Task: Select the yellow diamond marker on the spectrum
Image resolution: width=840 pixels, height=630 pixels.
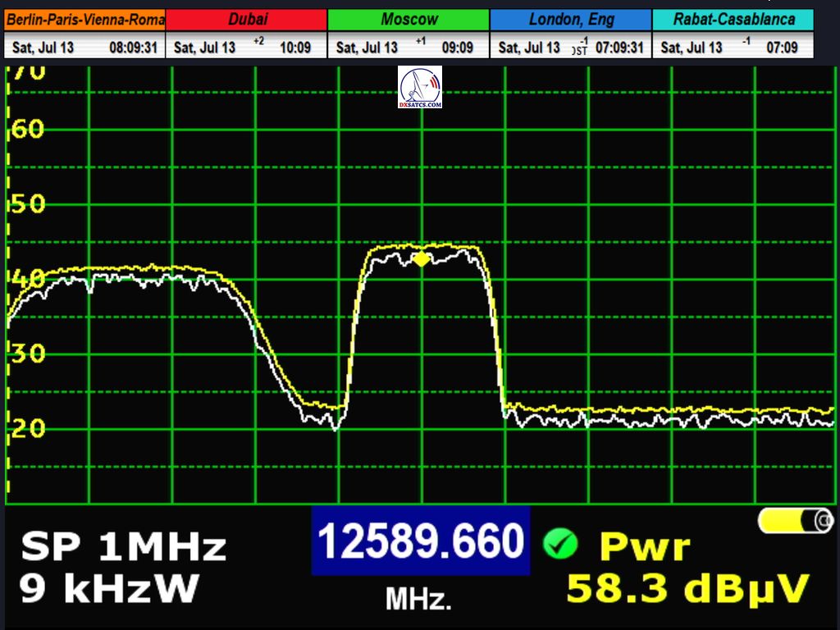Action: click(421, 259)
